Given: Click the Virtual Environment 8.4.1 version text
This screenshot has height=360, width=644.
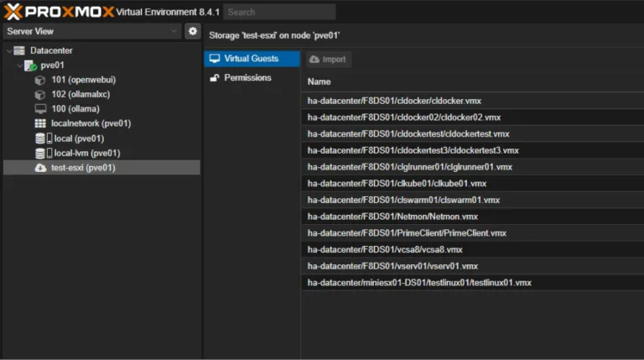Looking at the screenshot, I should [168, 12].
